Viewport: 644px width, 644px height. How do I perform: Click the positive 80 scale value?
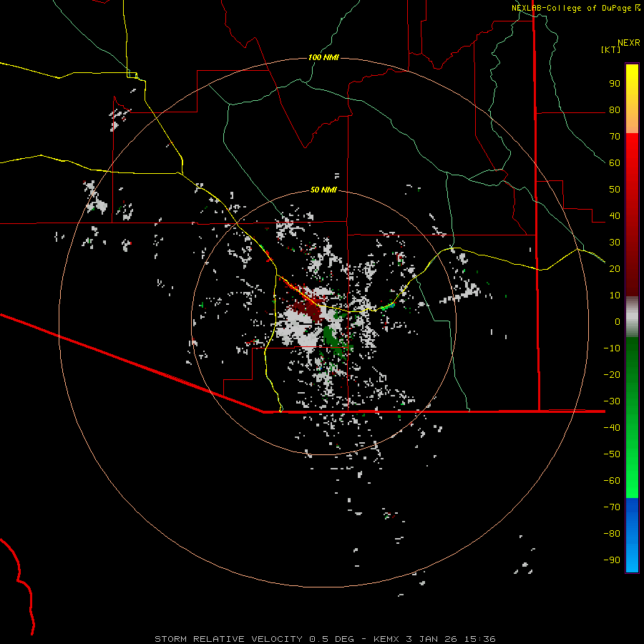[x=615, y=110]
